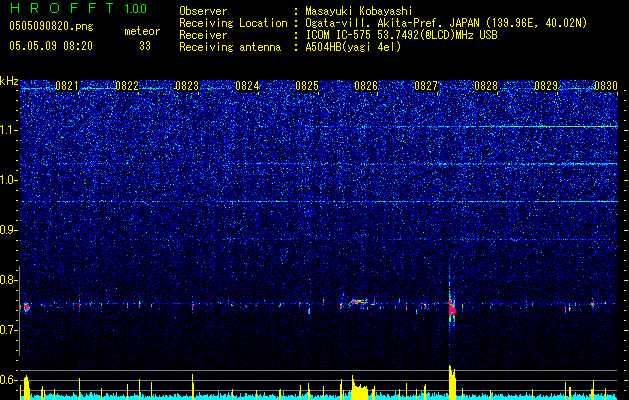Click the 0828 time marker
Screen dimensions: 629x400
coord(486,86)
